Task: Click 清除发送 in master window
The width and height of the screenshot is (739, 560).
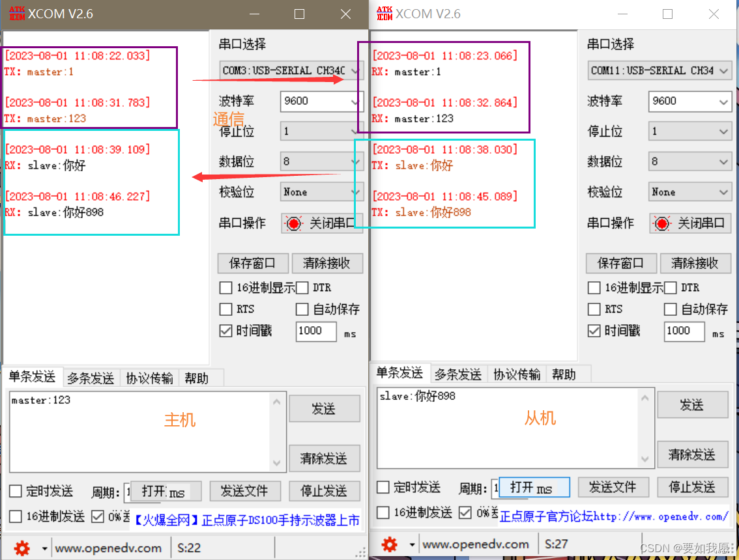Action: (x=324, y=458)
